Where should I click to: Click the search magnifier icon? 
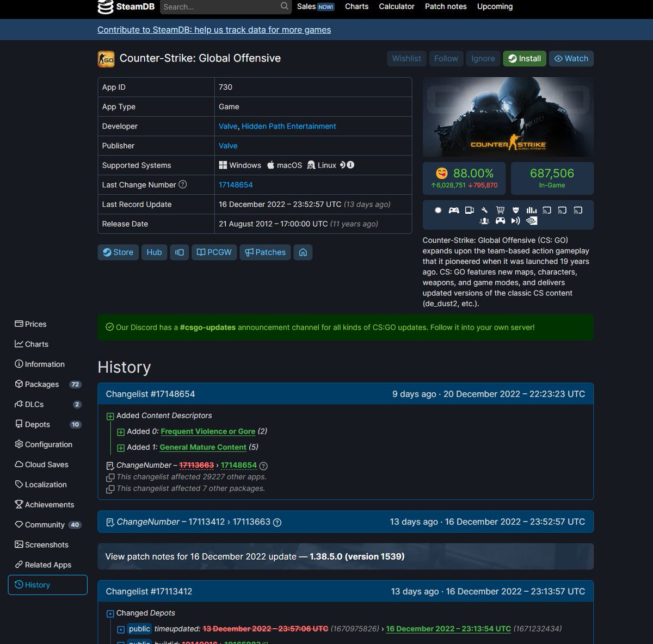click(x=285, y=7)
